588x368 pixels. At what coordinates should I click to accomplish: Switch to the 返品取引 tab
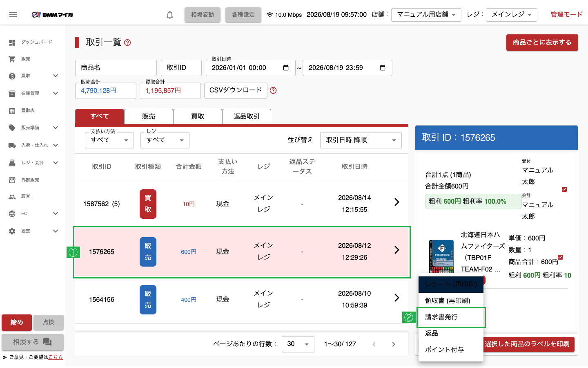(247, 116)
